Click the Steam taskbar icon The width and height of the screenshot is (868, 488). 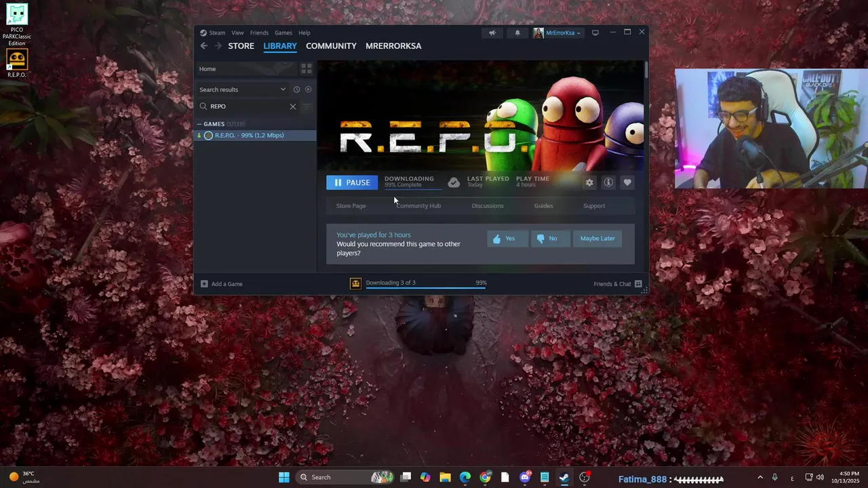pyautogui.click(x=564, y=477)
